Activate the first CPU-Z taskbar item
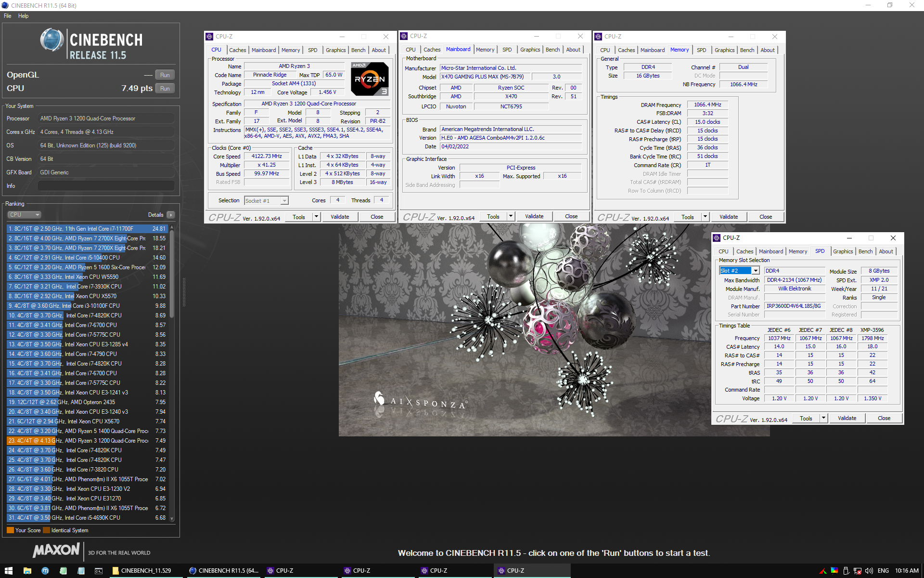This screenshot has height=578, width=924. tap(301, 571)
